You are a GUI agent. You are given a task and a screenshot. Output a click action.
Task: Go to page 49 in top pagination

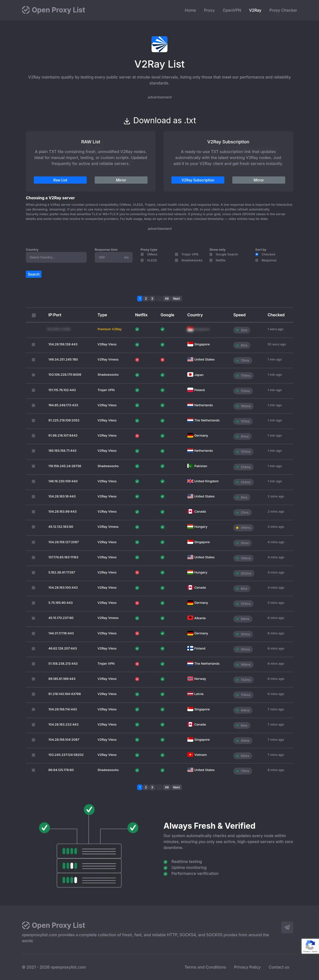tap(166, 299)
